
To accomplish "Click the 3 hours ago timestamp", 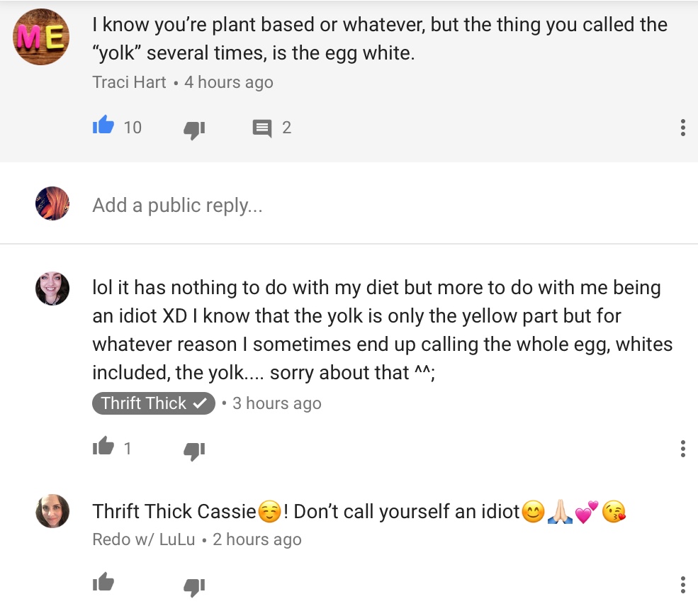I will pyautogui.click(x=276, y=403).
